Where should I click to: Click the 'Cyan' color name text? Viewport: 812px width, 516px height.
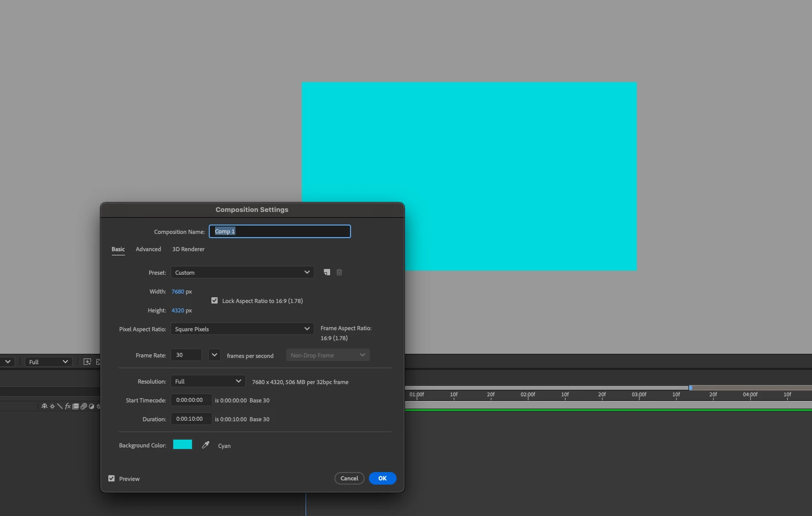pos(224,446)
